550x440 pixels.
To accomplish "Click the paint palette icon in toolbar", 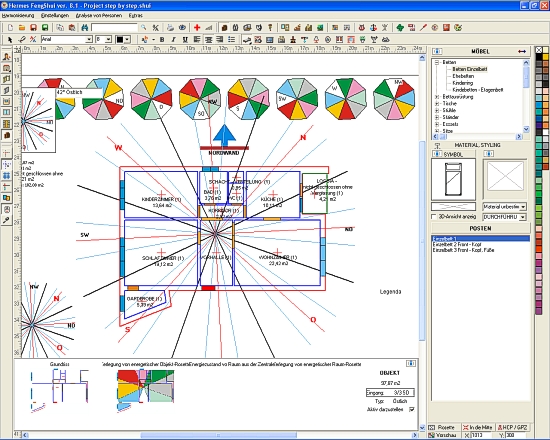I will [458, 27].
